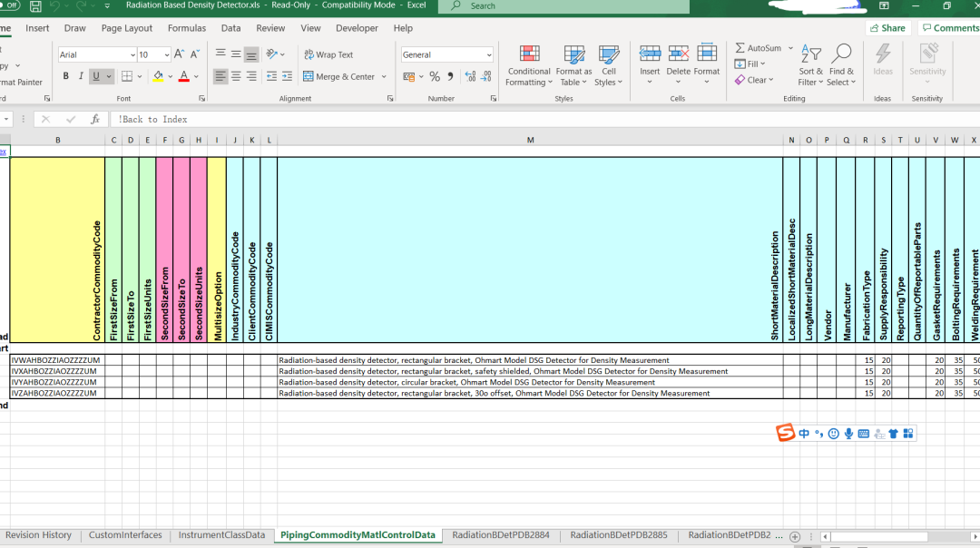Open the font size 10 dropdown
The image size is (980, 548).
click(166, 55)
